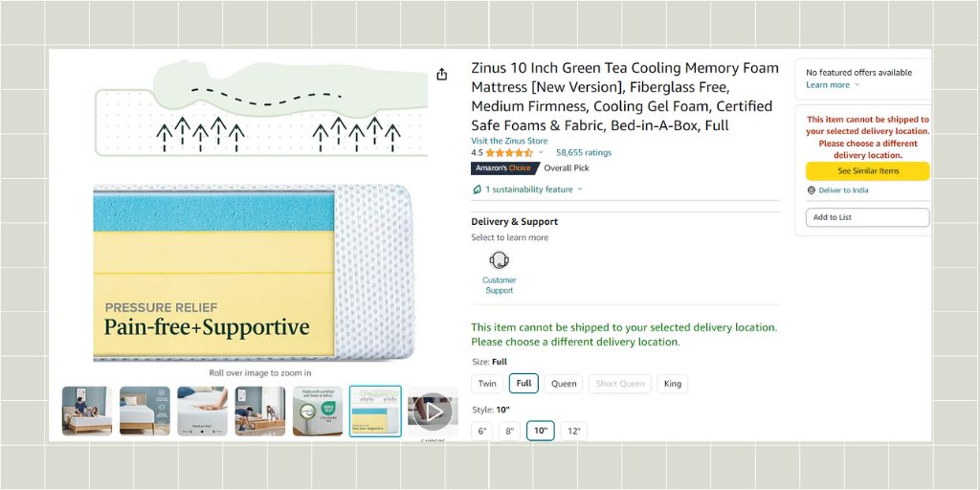
Task: Play the product video thumbnail
Action: [433, 412]
